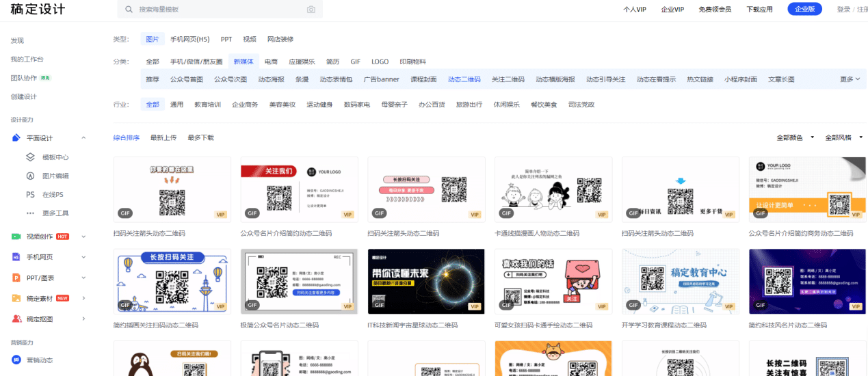The height and width of the screenshot is (376, 868).
Task: Sort by 综合排序
Action: click(127, 137)
